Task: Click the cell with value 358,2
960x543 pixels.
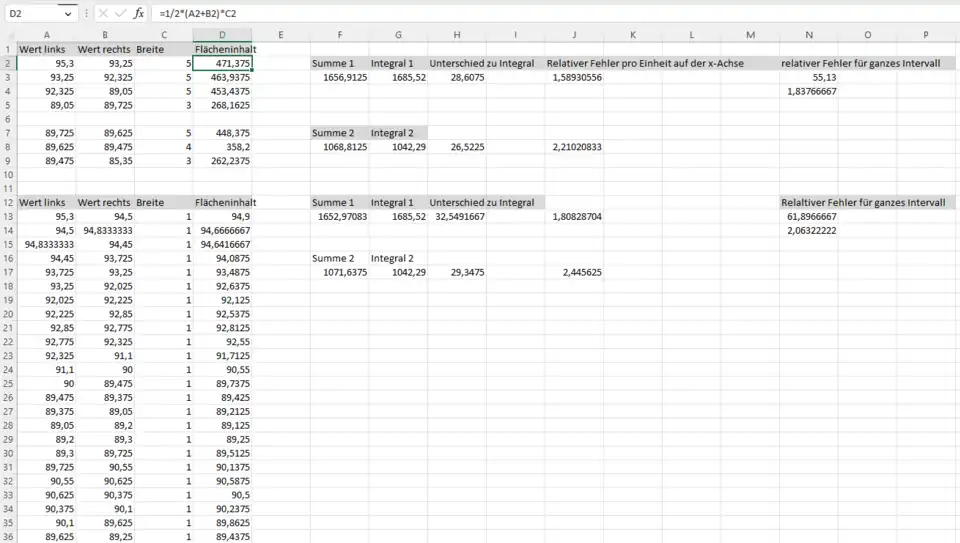Action: [x=222, y=146]
